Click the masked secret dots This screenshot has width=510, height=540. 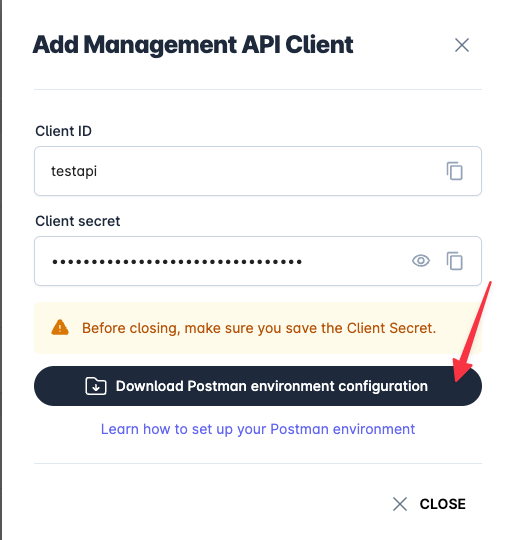177,262
